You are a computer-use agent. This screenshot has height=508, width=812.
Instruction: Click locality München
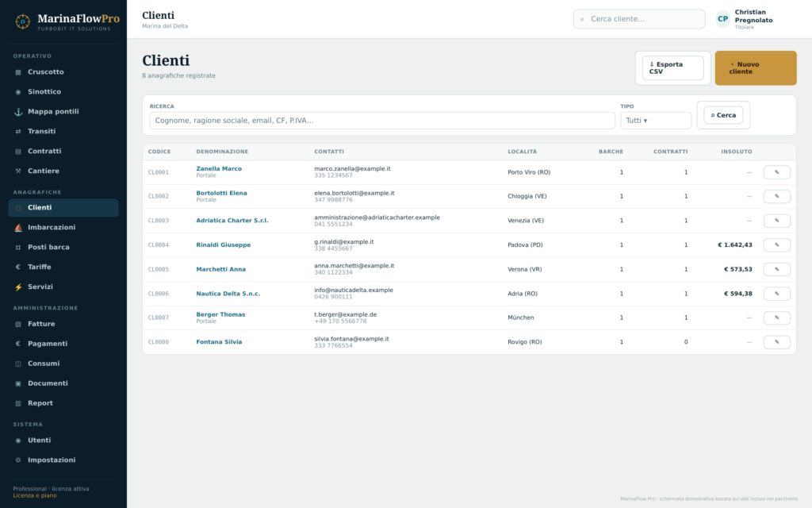pyautogui.click(x=520, y=317)
